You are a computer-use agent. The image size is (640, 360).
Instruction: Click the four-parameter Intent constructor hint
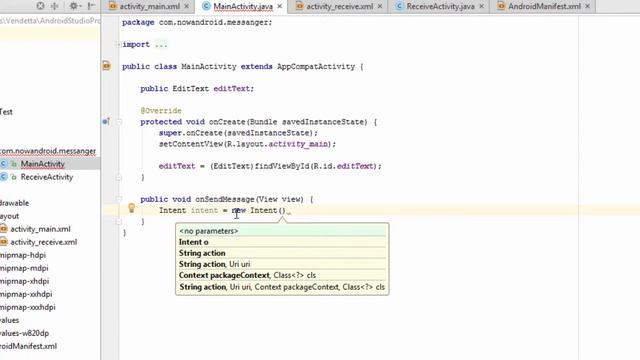pyautogui.click(x=282, y=287)
